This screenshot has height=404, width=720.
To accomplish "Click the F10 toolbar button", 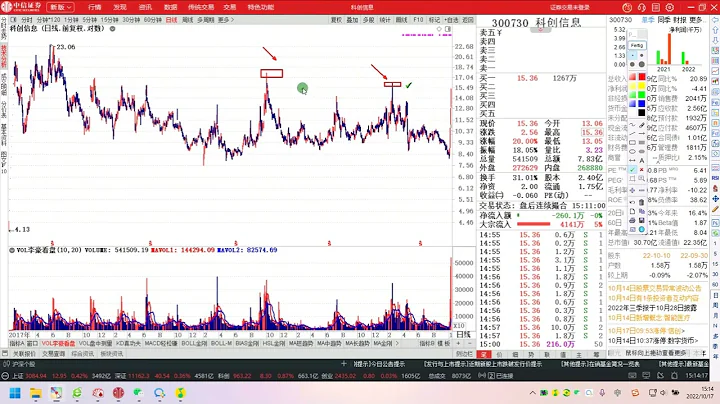I will (418, 20).
